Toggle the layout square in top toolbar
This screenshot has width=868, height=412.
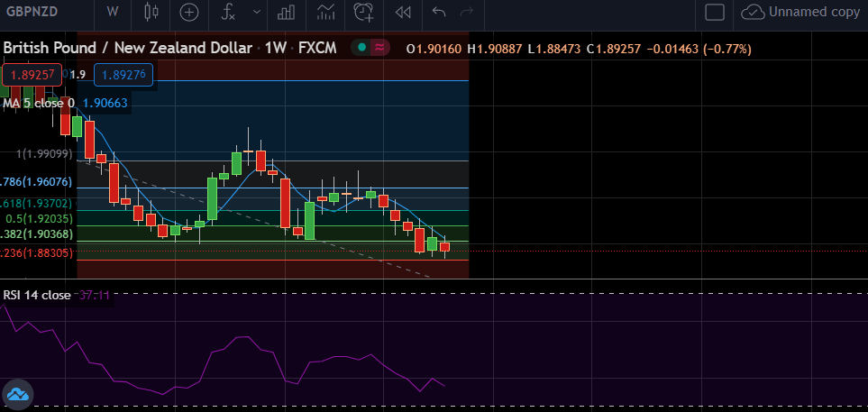click(x=715, y=12)
